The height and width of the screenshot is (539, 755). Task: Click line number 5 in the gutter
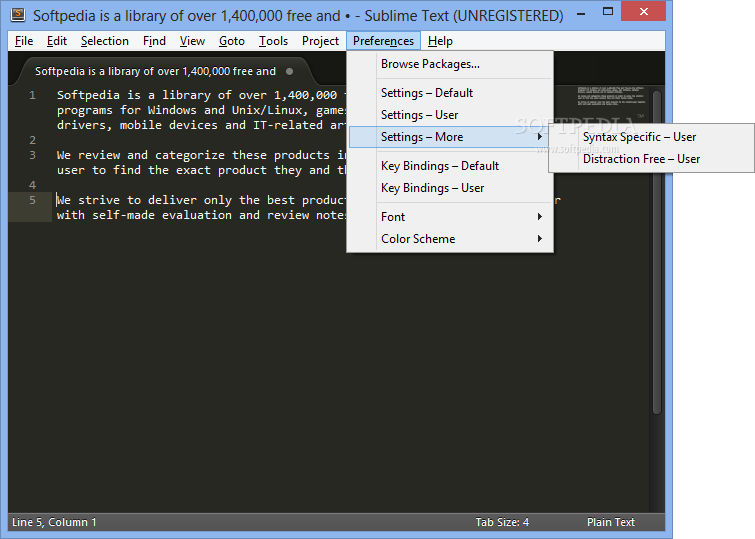point(32,200)
